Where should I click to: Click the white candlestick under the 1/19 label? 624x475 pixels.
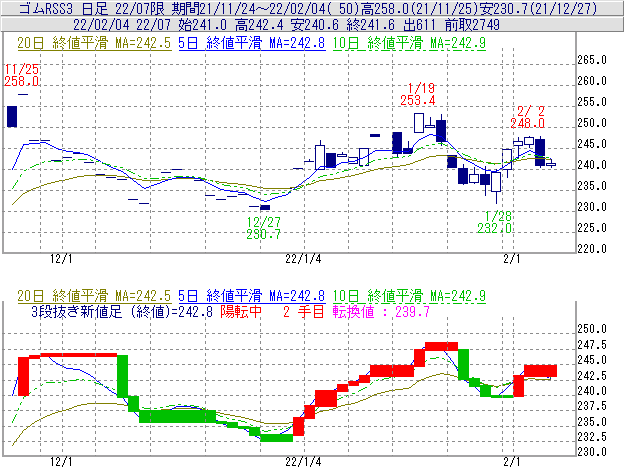tap(419, 123)
